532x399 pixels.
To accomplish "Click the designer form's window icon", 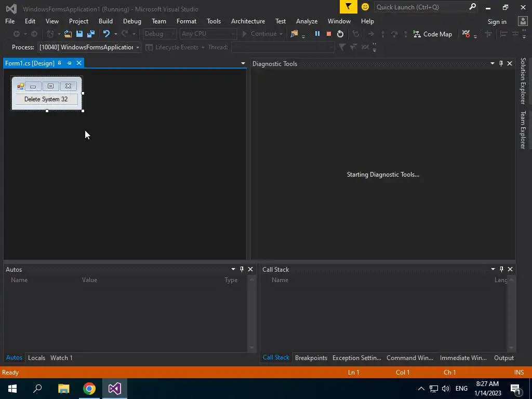I will 20,86.
